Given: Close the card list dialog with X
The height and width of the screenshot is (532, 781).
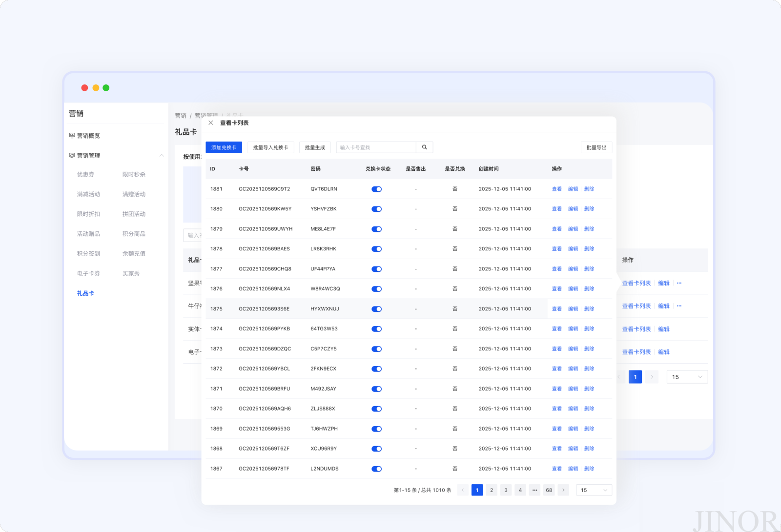Looking at the screenshot, I should coord(211,123).
